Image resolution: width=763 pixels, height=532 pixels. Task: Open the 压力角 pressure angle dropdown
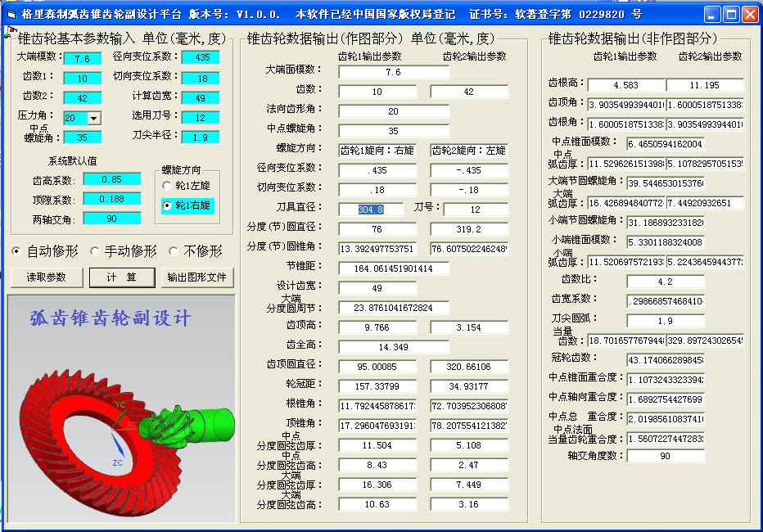[x=94, y=118]
